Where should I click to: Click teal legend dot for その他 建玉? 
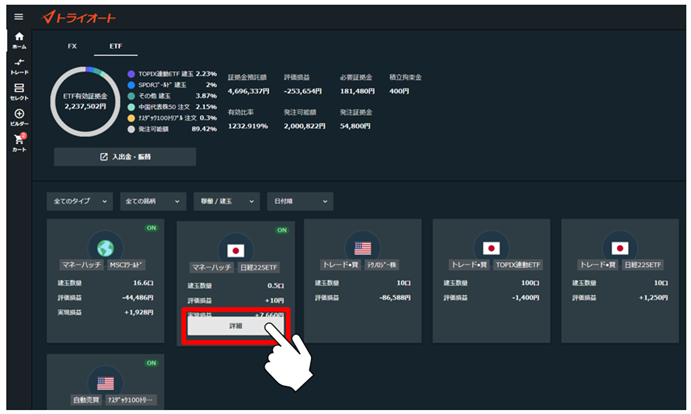click(x=131, y=96)
